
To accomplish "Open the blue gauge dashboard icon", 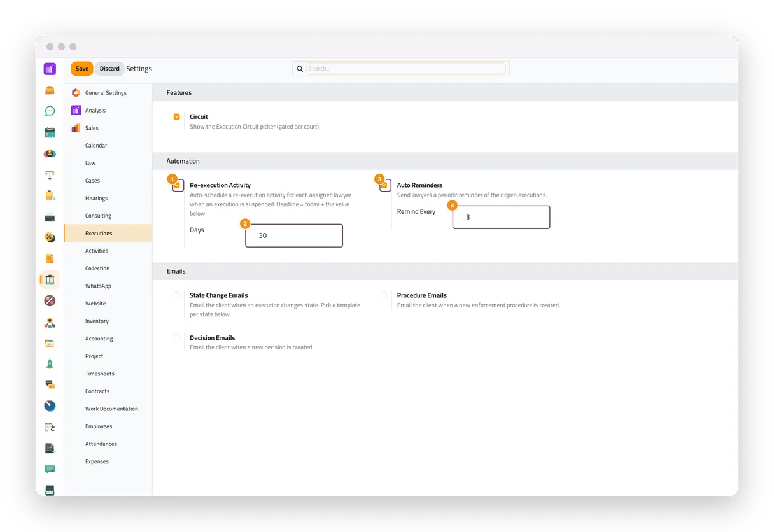I will pyautogui.click(x=50, y=406).
